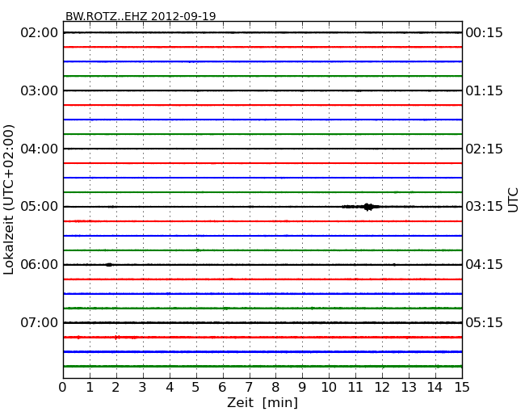Click the tiny blip on 06:00 trace near minute 12.5
525x420 pixels.
394,265
